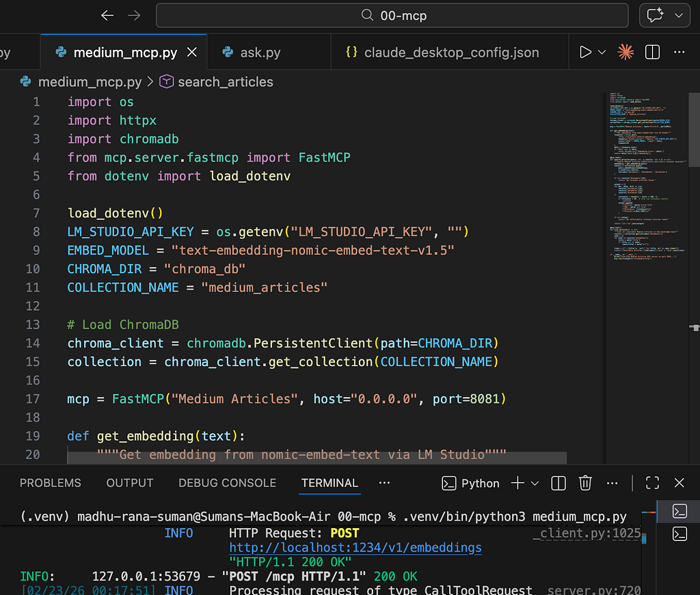700x595 pixels.
Task: Open the PROBLEMS panel tab
Action: (x=51, y=483)
